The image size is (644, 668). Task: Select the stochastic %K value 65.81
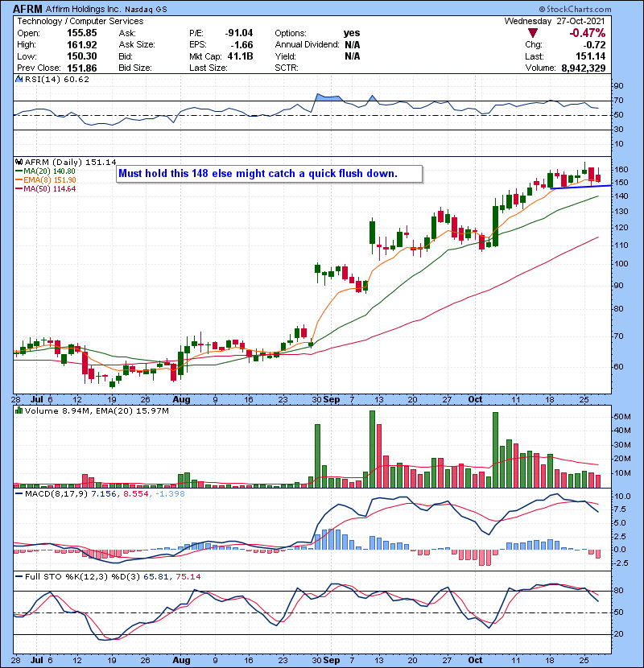pos(156,577)
